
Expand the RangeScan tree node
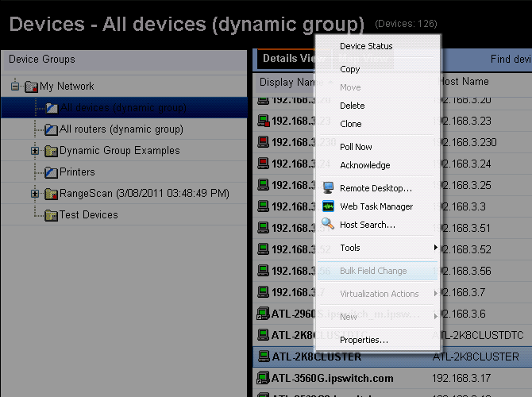(x=35, y=194)
